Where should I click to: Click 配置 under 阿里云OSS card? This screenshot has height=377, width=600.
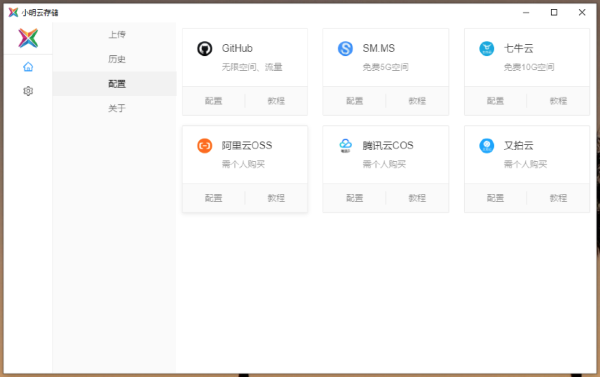tap(214, 198)
